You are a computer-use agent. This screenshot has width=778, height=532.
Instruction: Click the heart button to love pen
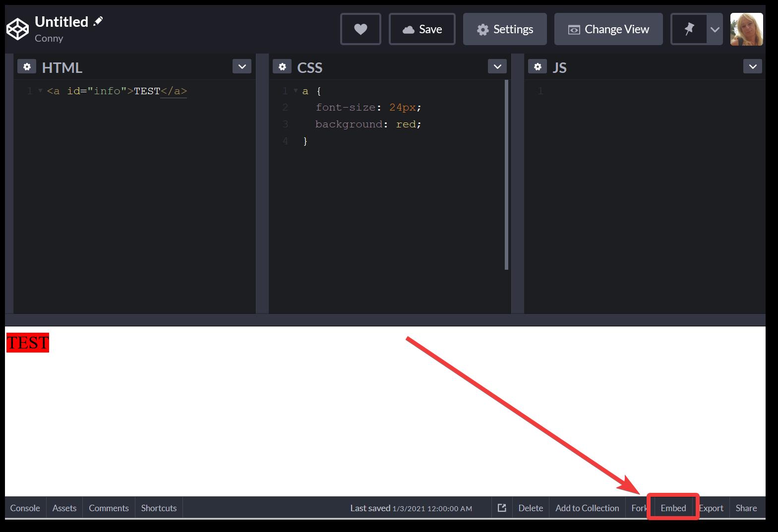[x=360, y=29]
